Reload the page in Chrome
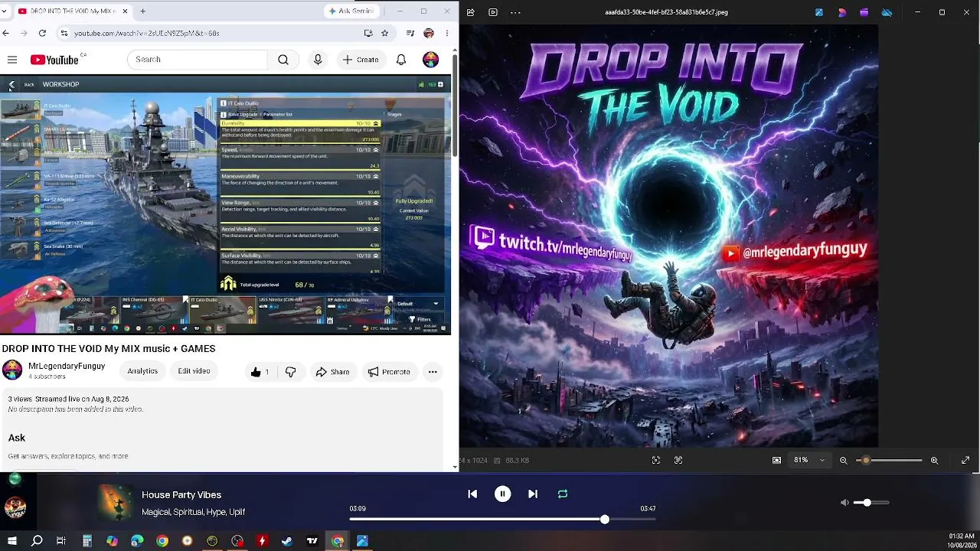Image resolution: width=980 pixels, height=551 pixels. point(42,33)
